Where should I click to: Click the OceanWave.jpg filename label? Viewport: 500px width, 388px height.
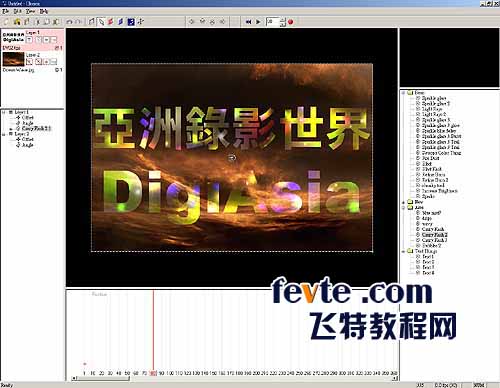[x=18, y=70]
